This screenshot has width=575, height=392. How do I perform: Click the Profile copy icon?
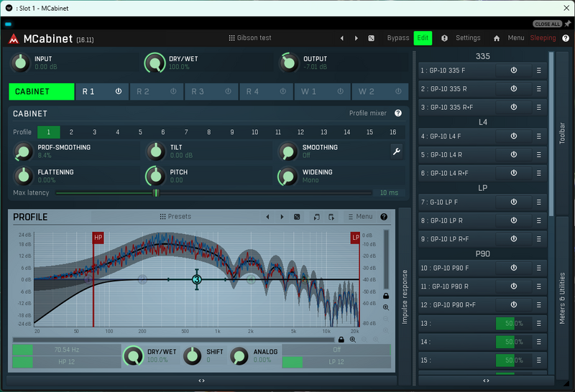coord(316,217)
